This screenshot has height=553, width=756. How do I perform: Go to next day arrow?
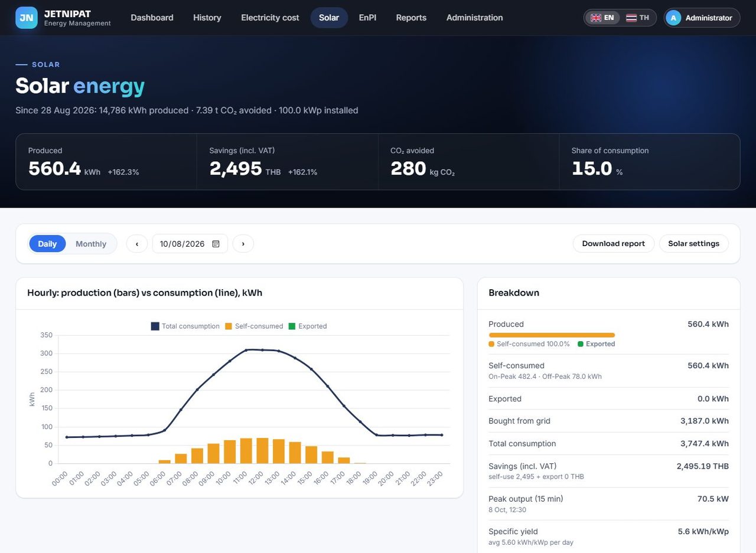click(x=243, y=244)
